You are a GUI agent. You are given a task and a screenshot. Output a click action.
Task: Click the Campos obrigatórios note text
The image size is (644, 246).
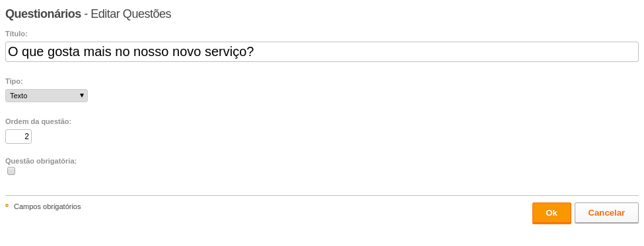click(x=48, y=206)
